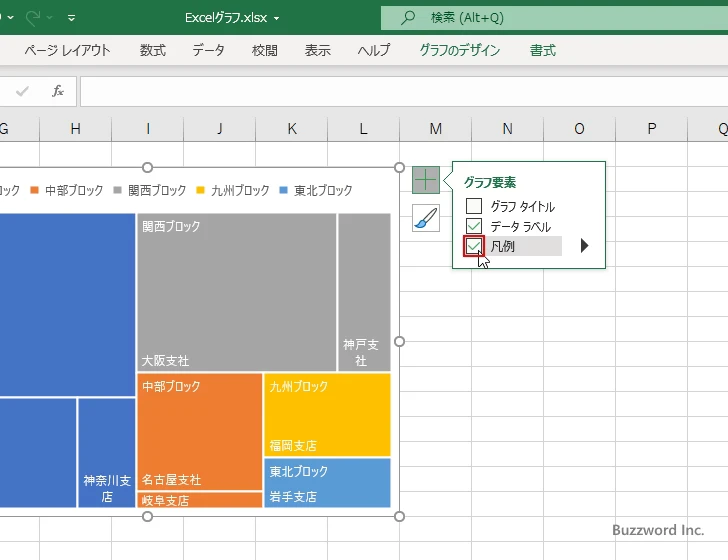Uncheck the データ ラベル checkbox
728x560 pixels.
point(474,226)
